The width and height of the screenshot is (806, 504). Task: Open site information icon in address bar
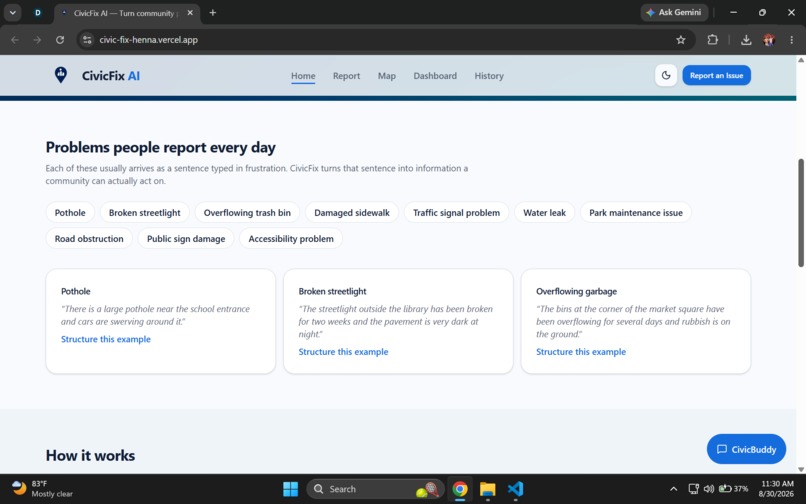[87, 40]
